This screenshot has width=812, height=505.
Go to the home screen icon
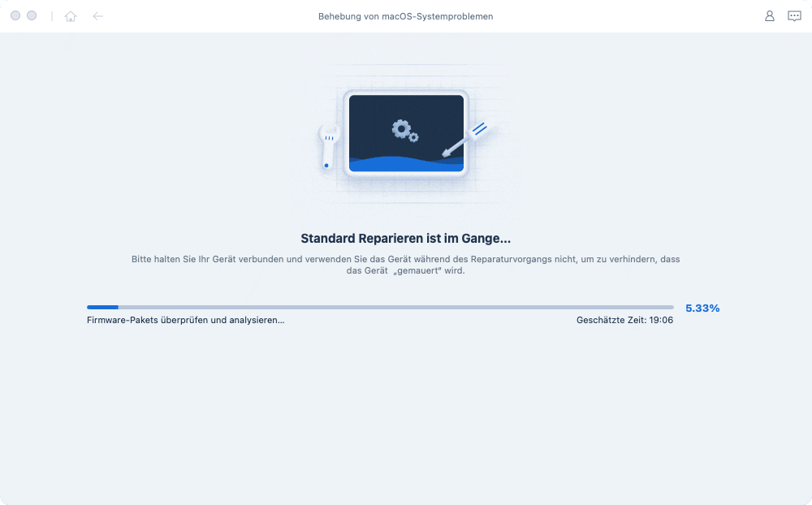(x=71, y=16)
